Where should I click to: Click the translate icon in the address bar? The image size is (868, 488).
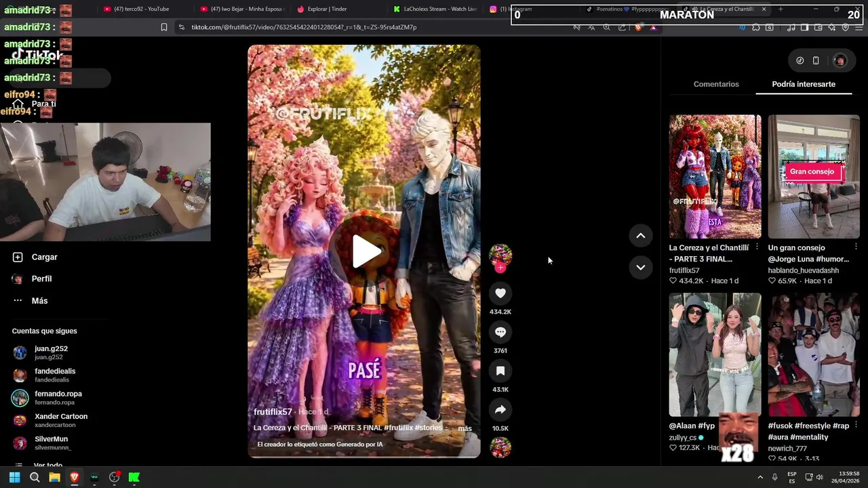click(x=591, y=27)
